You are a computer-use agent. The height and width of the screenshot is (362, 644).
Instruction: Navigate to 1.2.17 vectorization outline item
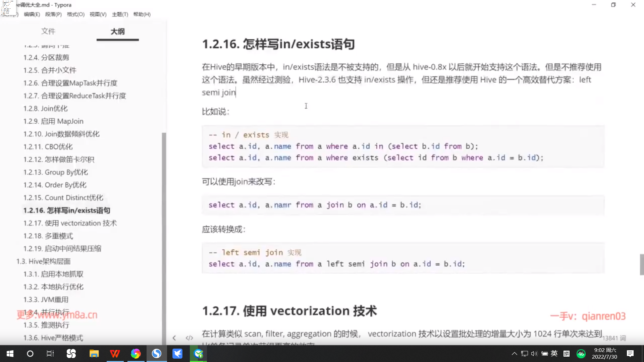click(x=70, y=223)
